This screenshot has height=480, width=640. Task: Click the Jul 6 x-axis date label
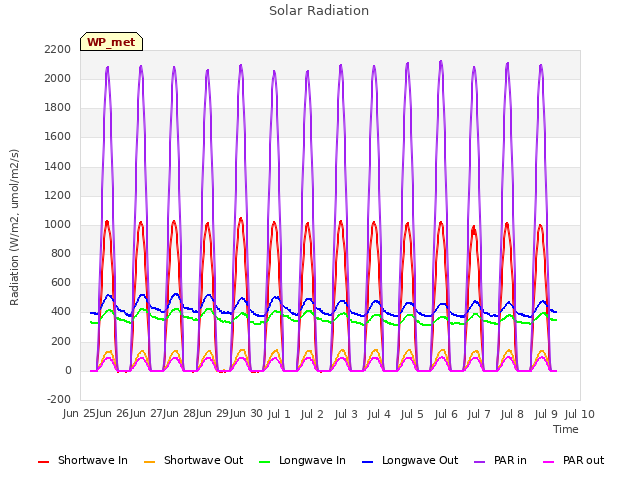[446, 415]
